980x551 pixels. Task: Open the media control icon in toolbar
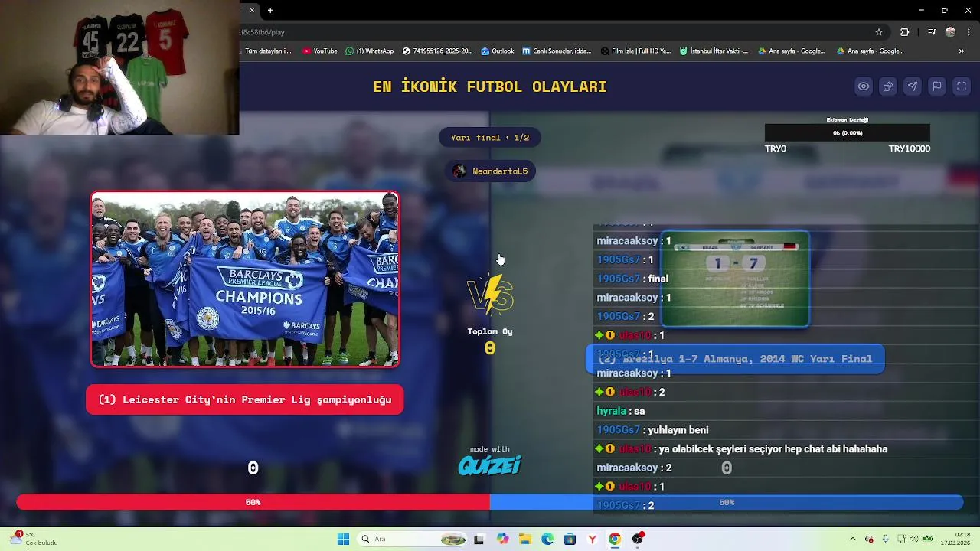931,32
